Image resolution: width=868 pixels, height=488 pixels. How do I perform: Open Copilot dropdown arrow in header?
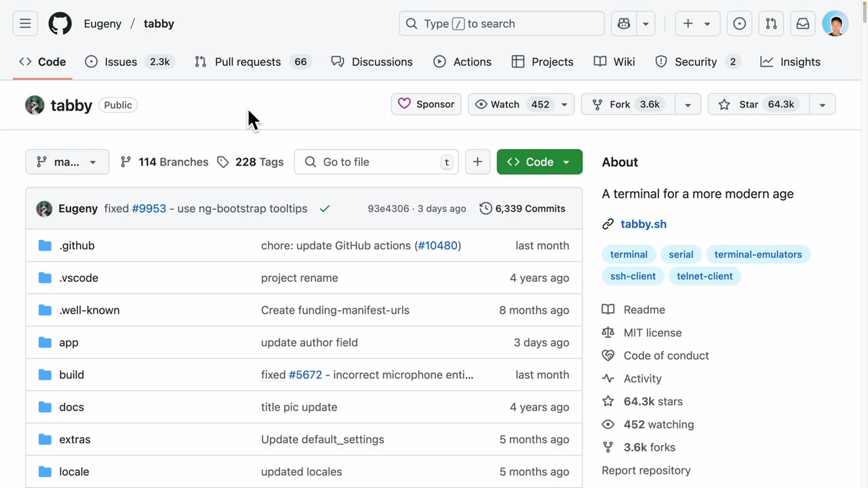(x=646, y=24)
